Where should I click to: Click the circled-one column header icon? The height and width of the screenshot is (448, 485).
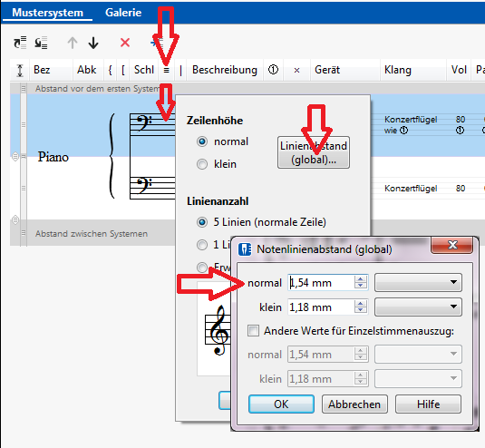pyautogui.click(x=273, y=70)
